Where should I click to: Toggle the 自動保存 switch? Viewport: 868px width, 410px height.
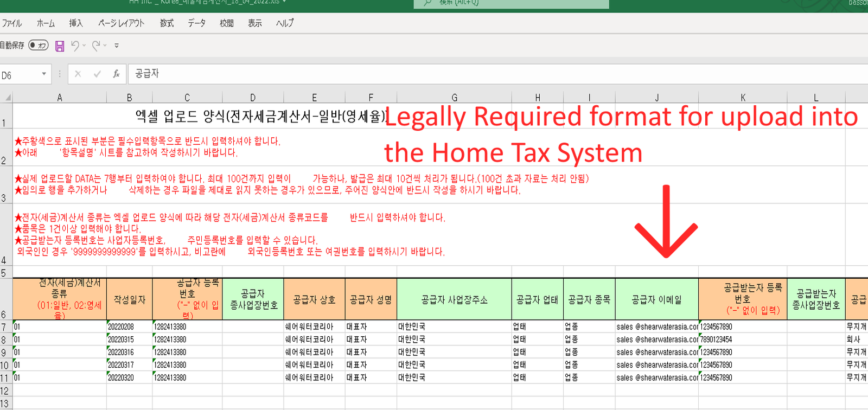point(39,46)
